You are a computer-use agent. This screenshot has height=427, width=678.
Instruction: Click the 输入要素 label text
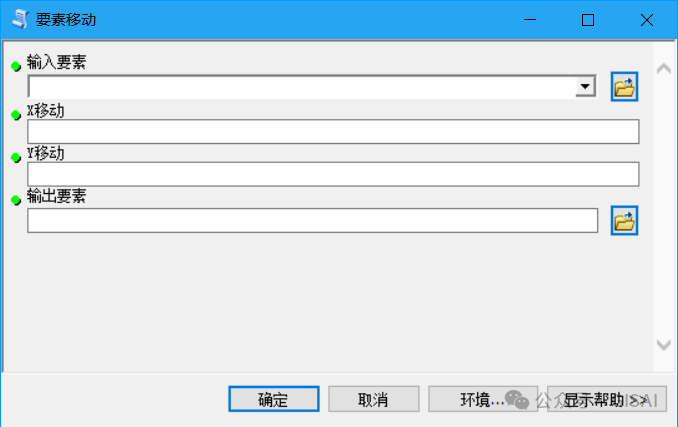(x=56, y=62)
